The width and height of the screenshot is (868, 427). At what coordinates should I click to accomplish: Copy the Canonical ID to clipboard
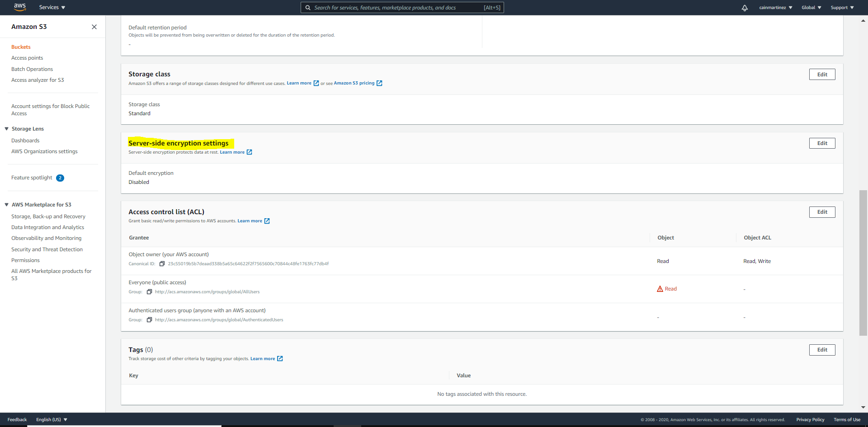tap(162, 264)
